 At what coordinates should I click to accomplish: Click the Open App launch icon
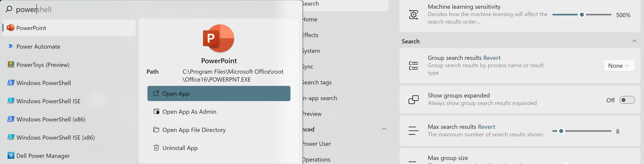pyautogui.click(x=156, y=93)
